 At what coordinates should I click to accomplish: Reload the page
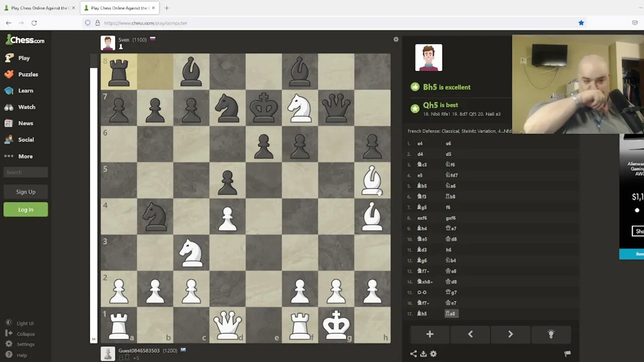[x=34, y=23]
